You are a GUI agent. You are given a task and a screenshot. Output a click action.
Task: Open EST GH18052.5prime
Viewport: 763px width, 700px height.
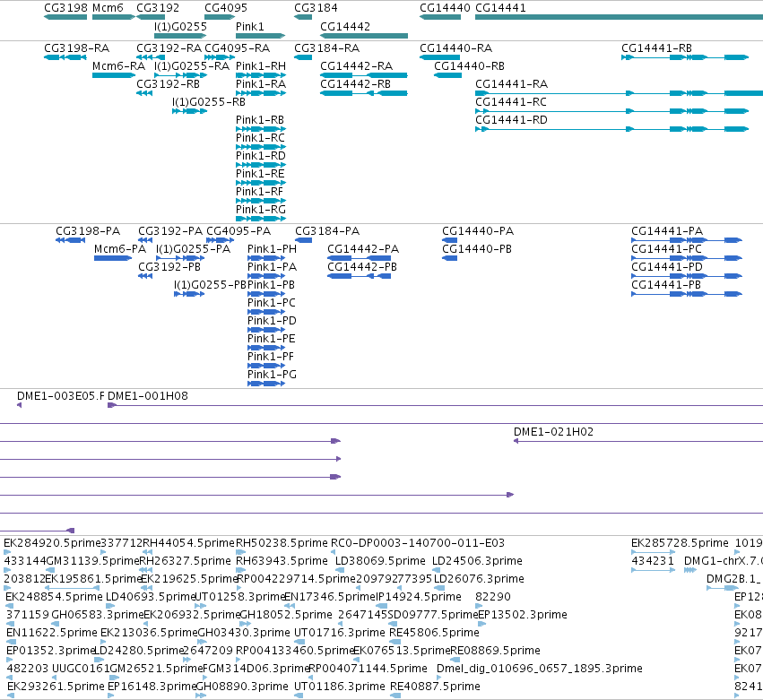tap(286, 614)
